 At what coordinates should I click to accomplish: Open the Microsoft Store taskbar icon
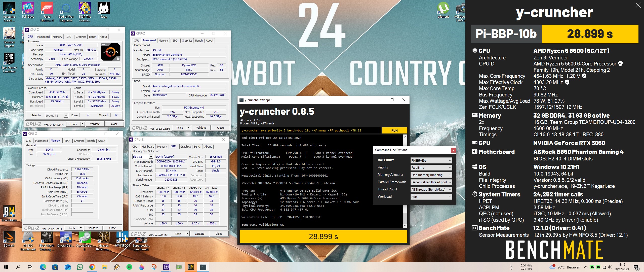(x=55, y=267)
